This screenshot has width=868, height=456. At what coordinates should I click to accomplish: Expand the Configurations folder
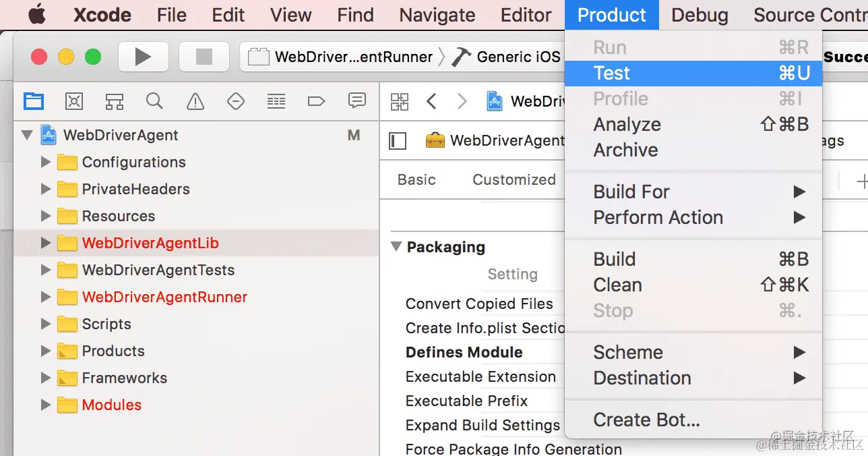[46, 162]
